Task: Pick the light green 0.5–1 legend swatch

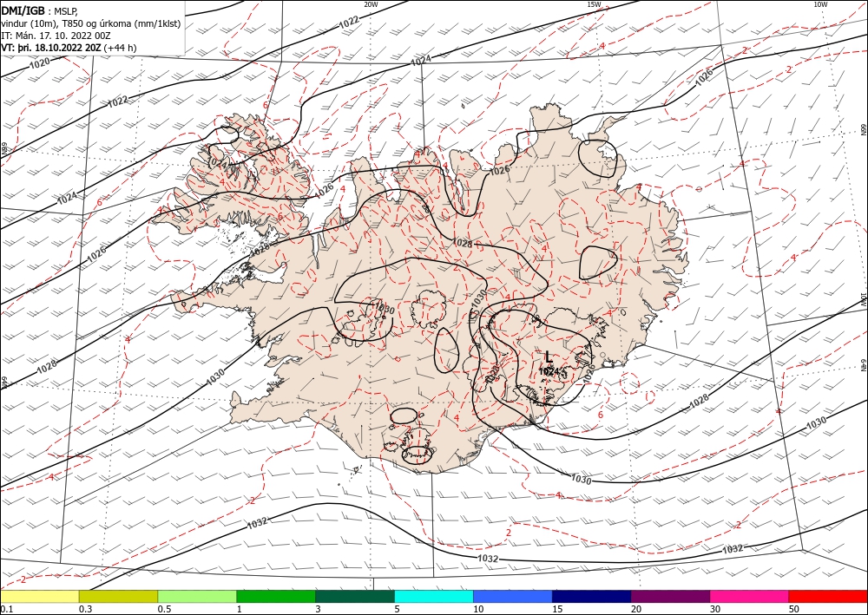Action: [x=197, y=596]
